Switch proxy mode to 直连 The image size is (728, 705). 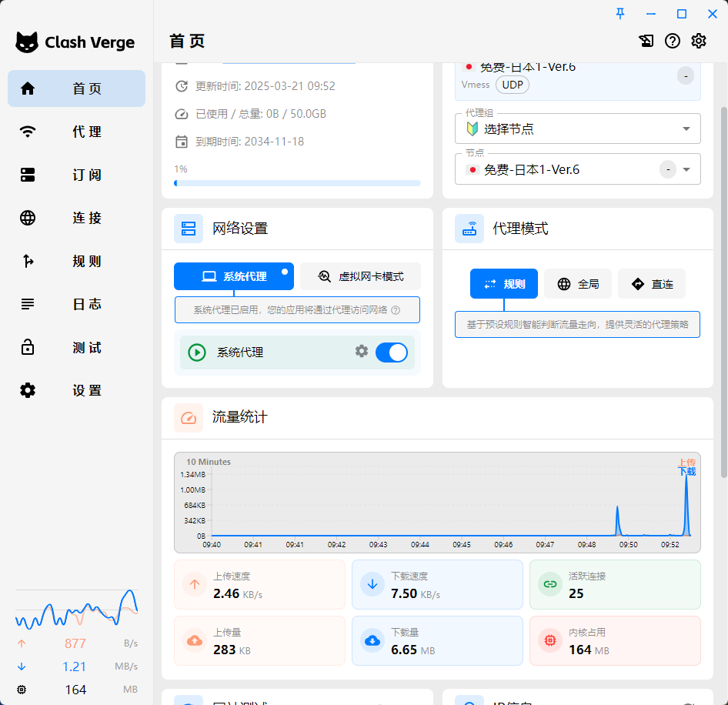(652, 284)
